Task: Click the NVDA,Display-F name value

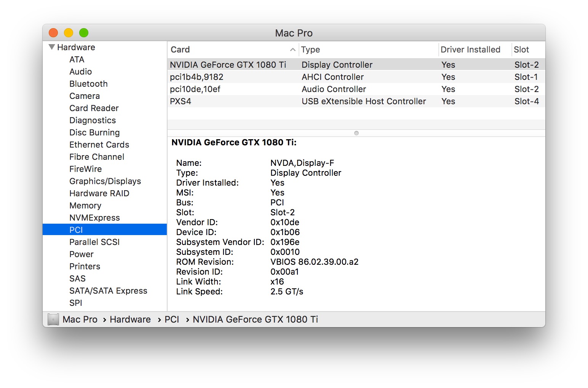Action: 302,163
